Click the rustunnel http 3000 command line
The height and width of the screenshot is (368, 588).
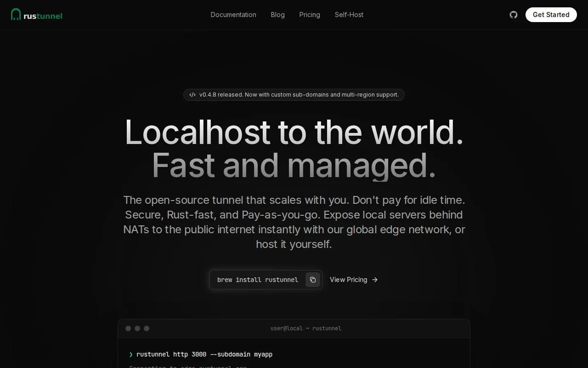[x=201, y=354]
